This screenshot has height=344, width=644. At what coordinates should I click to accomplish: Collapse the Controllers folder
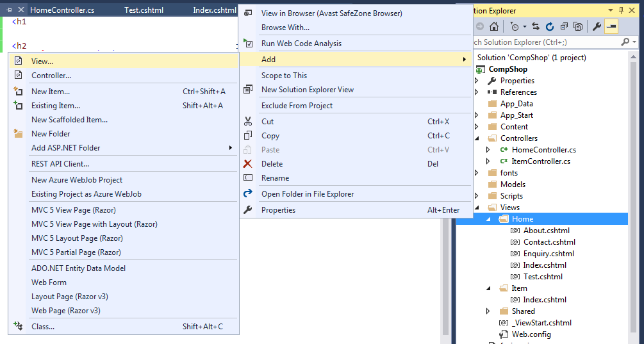tap(477, 138)
